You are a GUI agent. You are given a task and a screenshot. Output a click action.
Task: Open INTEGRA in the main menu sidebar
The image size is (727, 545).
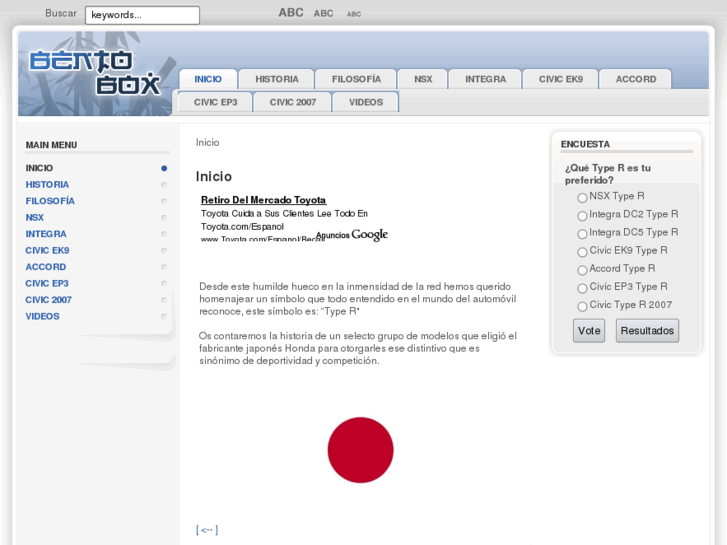coord(46,234)
